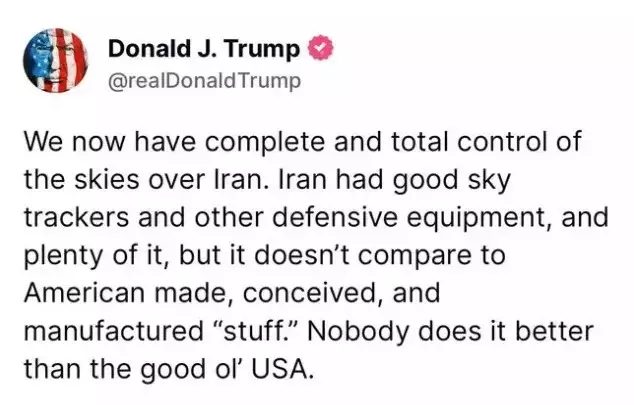Click the final line ending "good ol' USA."
The width and height of the screenshot is (634, 405).
click(x=169, y=369)
